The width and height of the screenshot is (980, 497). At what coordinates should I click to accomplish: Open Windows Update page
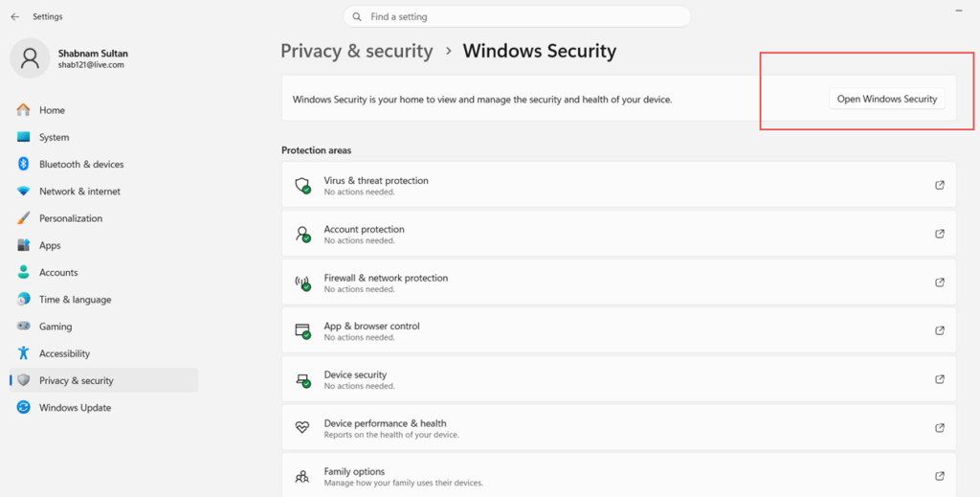103,408
